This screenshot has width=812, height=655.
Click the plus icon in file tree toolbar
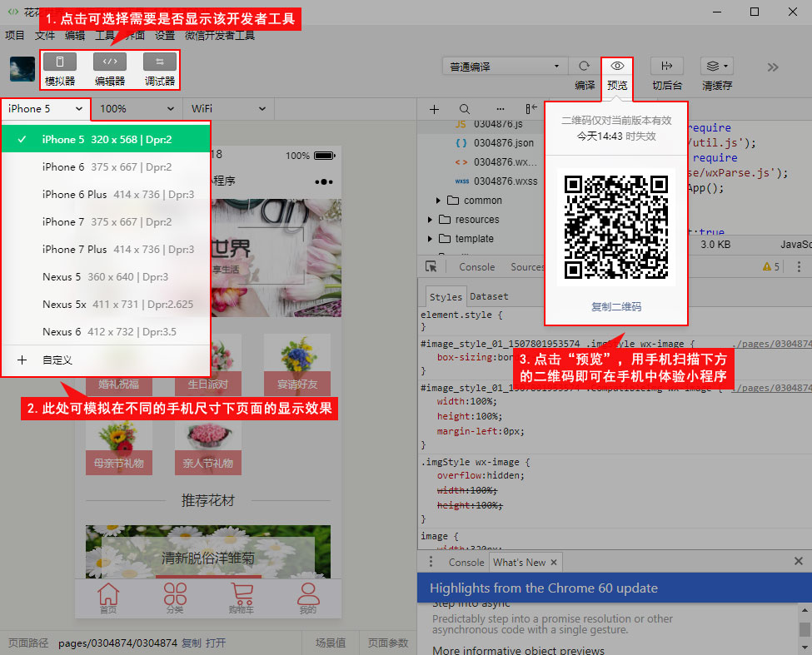tap(434, 109)
